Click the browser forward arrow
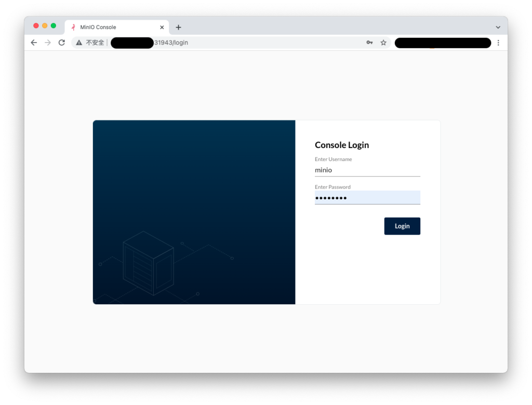Screen dimensions: 532x405 point(48,43)
